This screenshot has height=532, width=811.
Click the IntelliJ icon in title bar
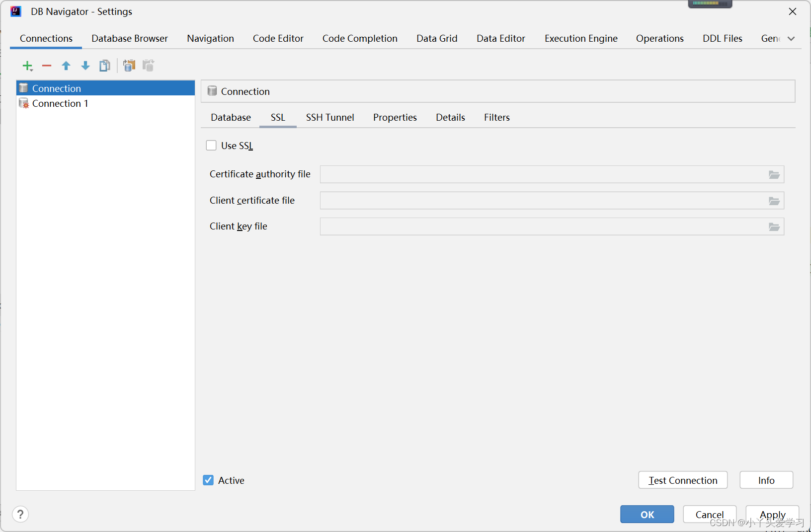tap(16, 11)
